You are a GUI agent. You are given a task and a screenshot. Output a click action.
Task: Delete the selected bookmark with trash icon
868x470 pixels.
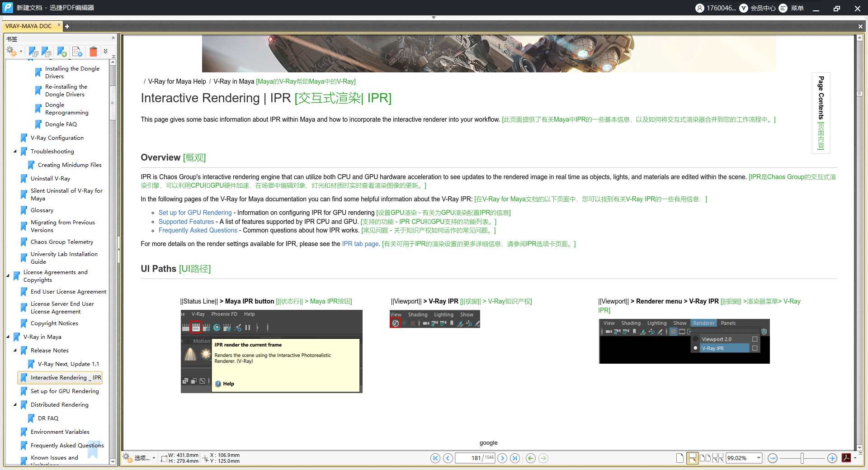pyautogui.click(x=93, y=52)
